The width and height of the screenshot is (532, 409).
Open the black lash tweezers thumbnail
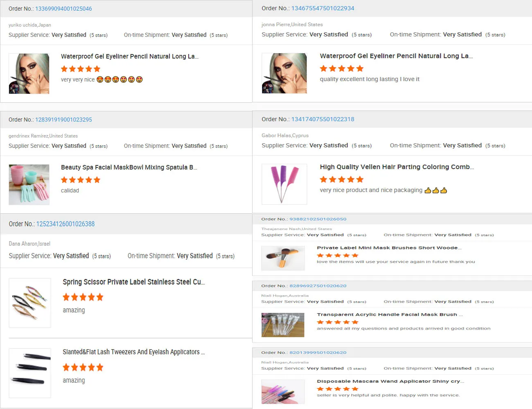tap(30, 373)
